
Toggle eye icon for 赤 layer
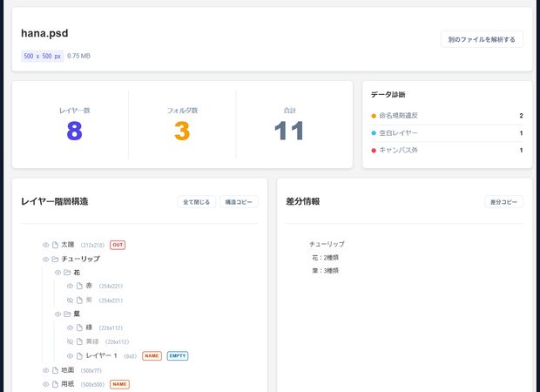tap(70, 286)
